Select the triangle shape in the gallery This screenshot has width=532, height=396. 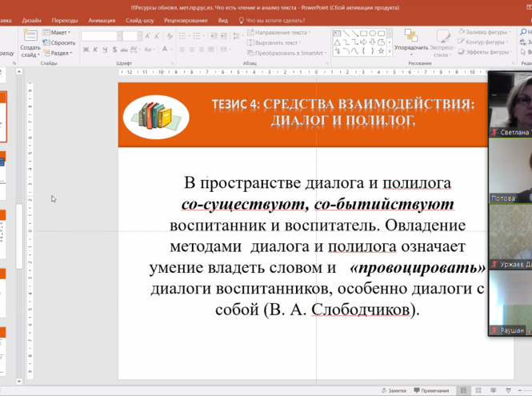337,42
